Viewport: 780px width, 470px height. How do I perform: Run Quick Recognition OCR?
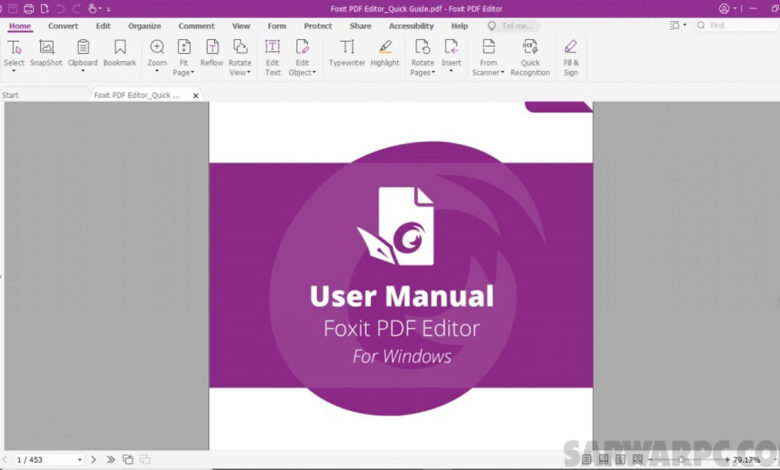tap(530, 58)
